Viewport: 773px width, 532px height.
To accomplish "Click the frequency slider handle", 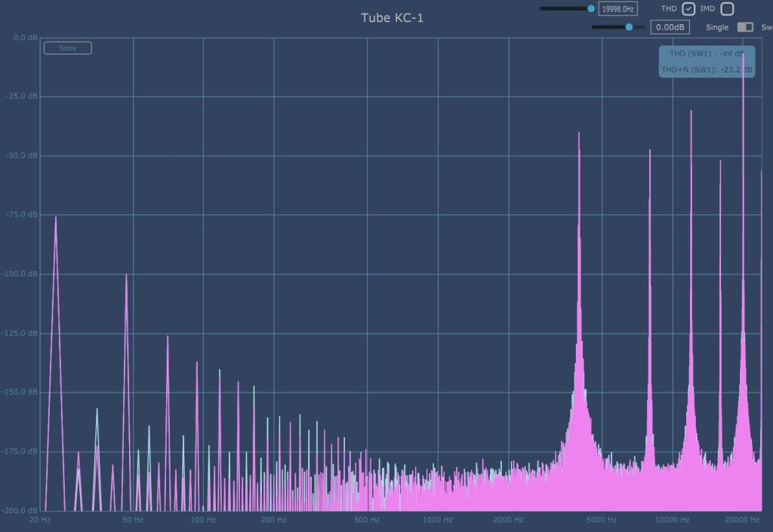I will (x=591, y=9).
